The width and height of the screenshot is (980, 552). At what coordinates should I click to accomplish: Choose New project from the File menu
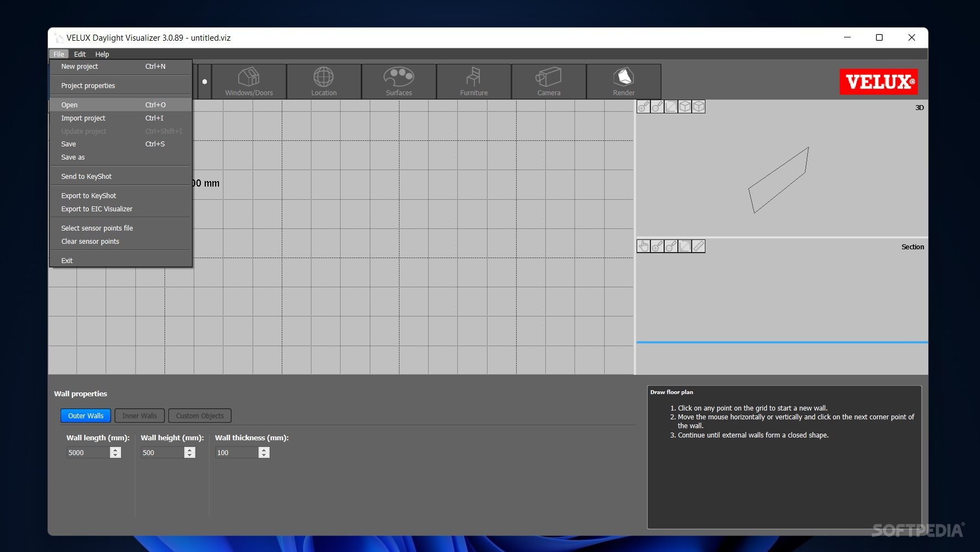[x=121, y=66]
